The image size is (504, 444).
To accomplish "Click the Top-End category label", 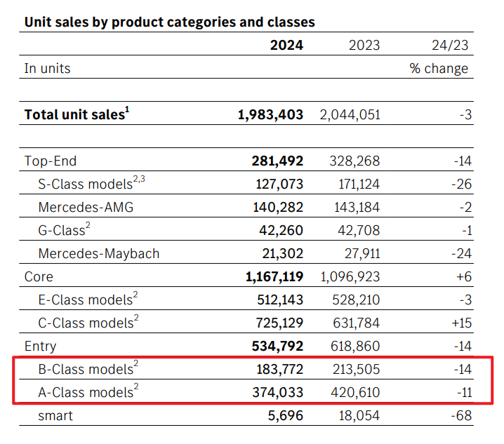I will 51,161.
